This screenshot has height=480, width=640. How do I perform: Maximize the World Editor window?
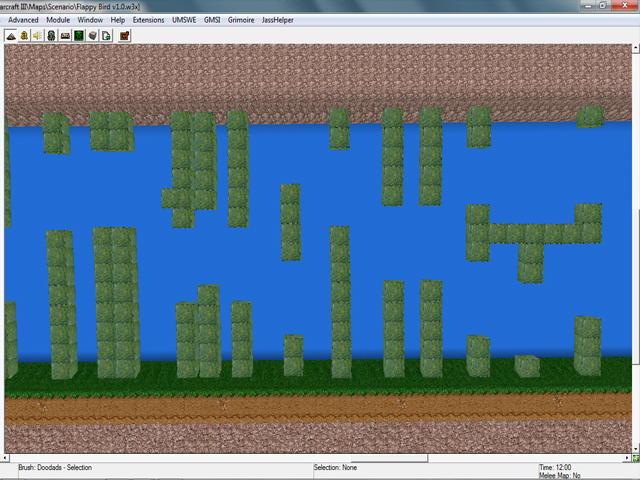pos(603,5)
